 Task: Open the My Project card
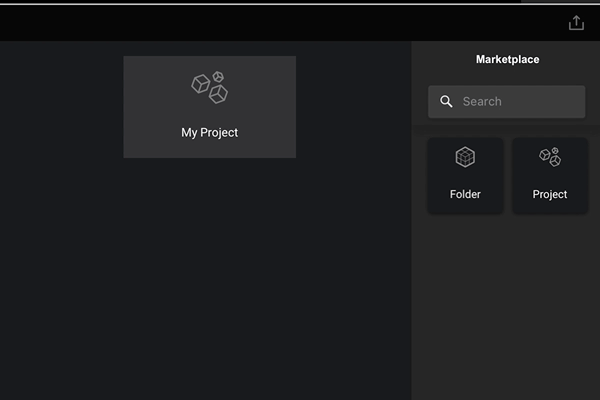(x=209, y=107)
